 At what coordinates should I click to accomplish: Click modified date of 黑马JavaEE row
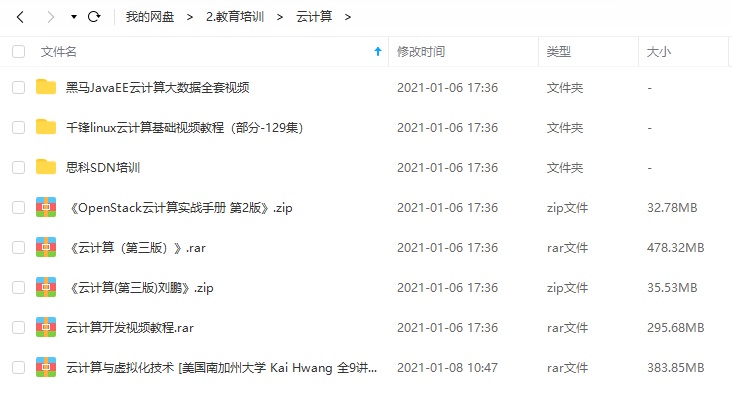click(447, 87)
